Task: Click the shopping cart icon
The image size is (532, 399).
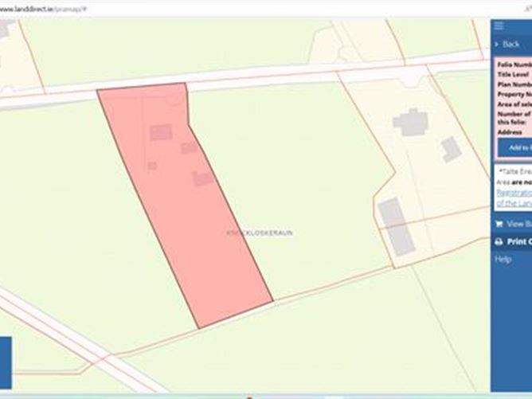Action: pyautogui.click(x=499, y=224)
